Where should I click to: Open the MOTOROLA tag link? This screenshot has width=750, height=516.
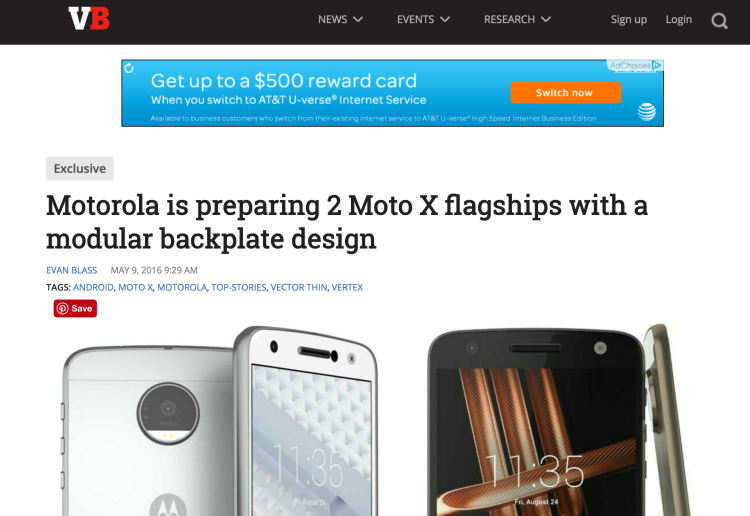click(182, 287)
